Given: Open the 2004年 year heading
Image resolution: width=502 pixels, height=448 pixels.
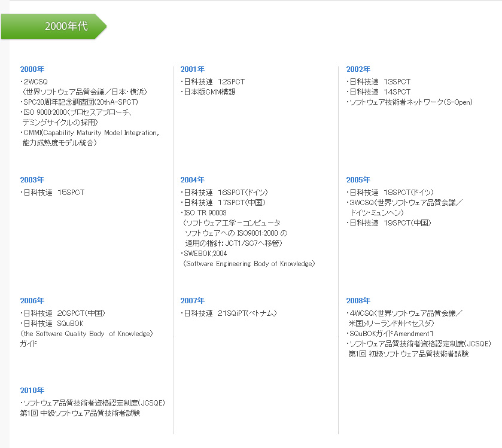Looking at the screenshot, I should click(193, 180).
